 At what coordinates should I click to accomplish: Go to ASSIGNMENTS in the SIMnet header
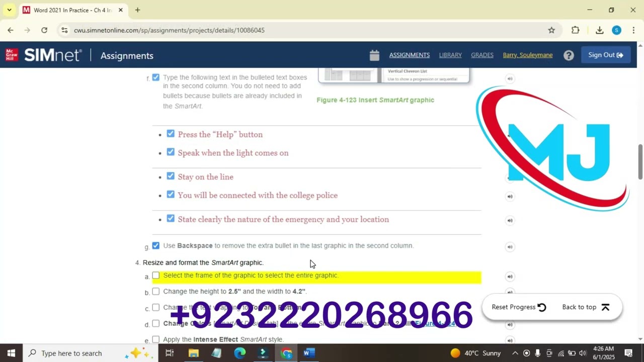[410, 55]
